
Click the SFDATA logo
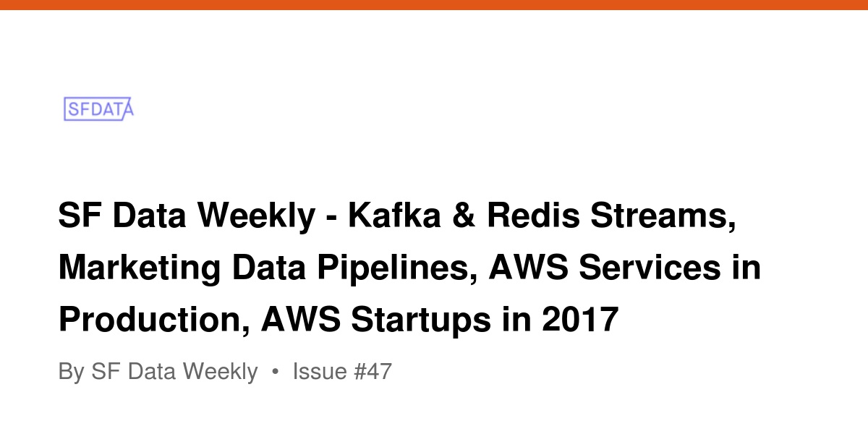[x=99, y=109]
